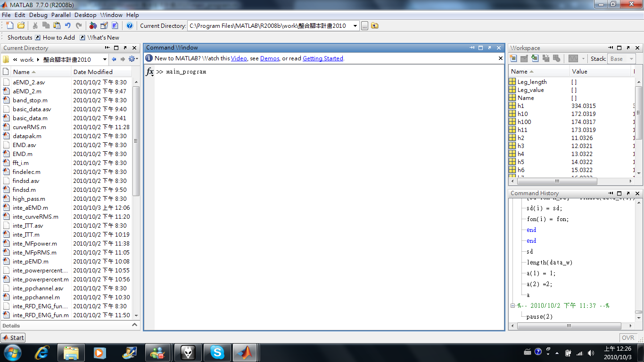Dismiss the New to MATLAB info bar

[x=501, y=58]
